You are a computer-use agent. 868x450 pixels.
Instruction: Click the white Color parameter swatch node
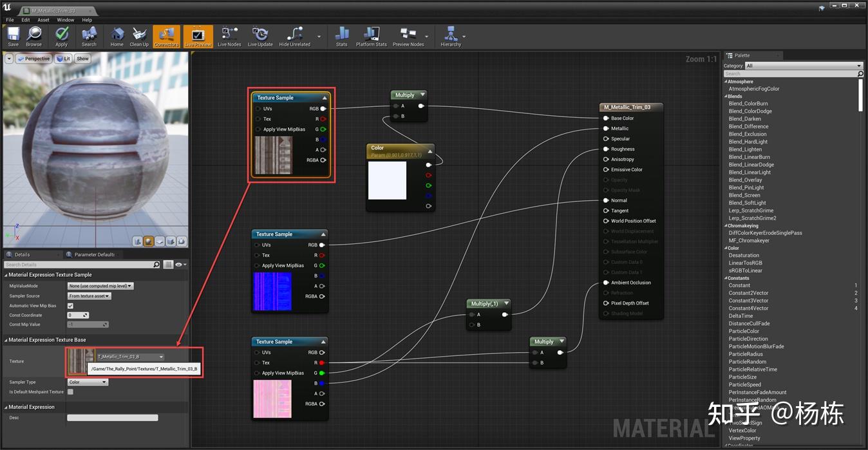pos(387,182)
